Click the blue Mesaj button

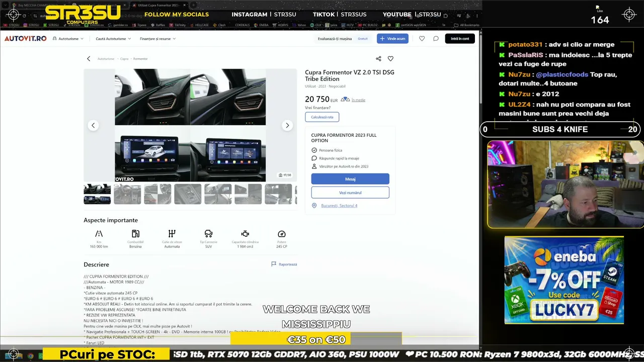tap(350, 179)
